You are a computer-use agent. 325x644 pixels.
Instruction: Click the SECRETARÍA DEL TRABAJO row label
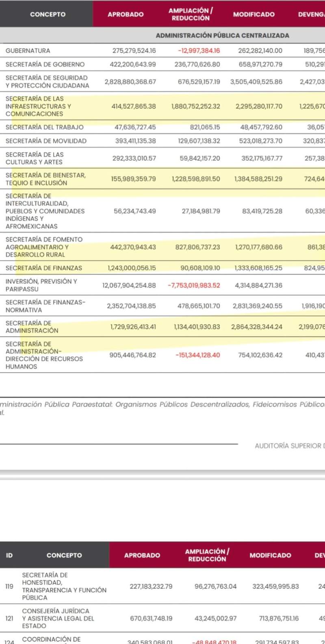click(45, 127)
